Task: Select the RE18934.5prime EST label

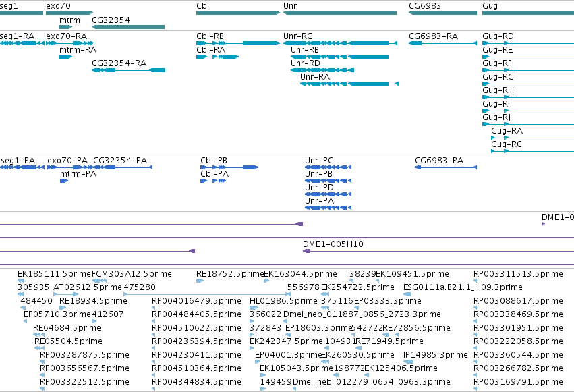Action: 93,301
